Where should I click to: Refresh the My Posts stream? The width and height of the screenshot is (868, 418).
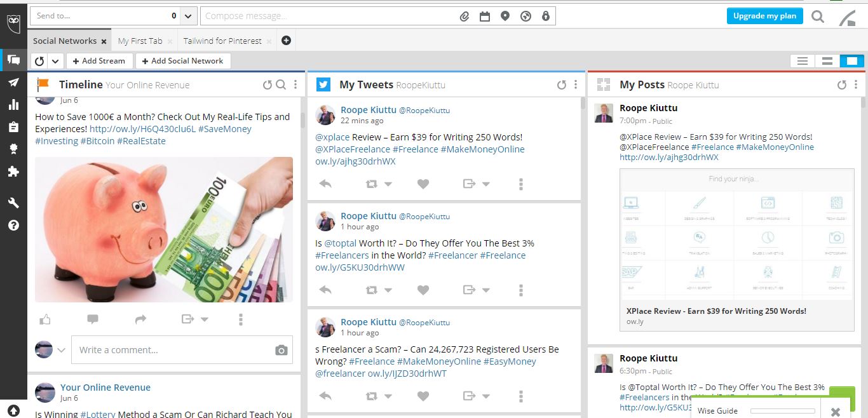tap(842, 84)
